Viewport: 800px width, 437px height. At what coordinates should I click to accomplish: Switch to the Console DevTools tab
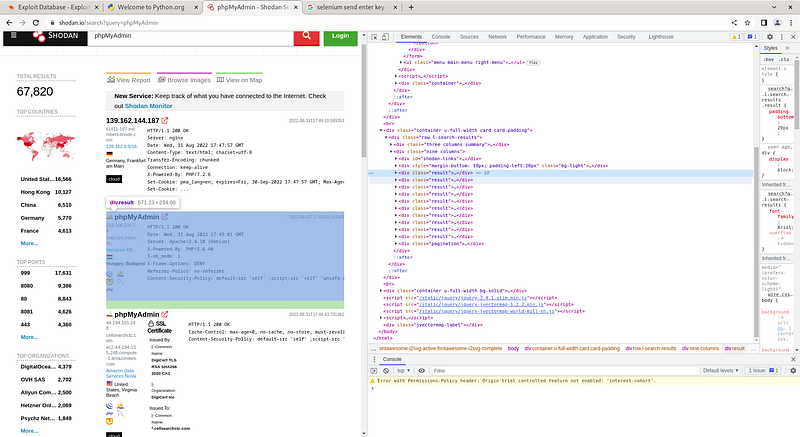pos(441,37)
